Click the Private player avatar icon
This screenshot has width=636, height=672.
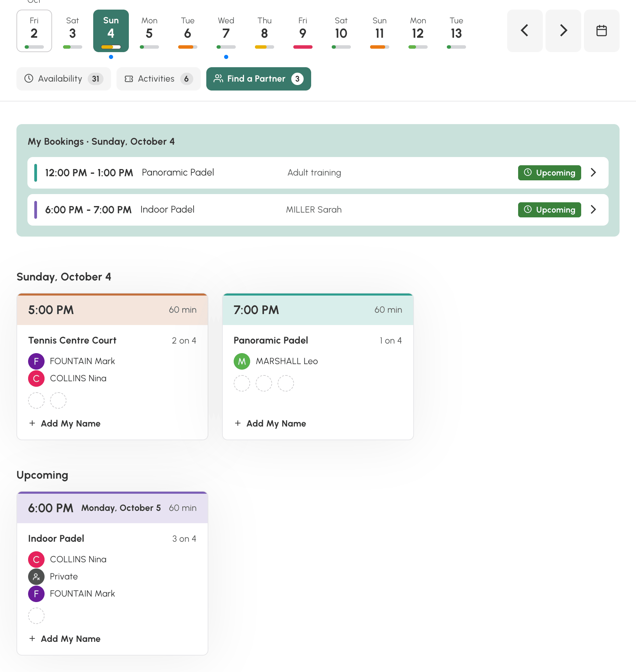coord(36,576)
